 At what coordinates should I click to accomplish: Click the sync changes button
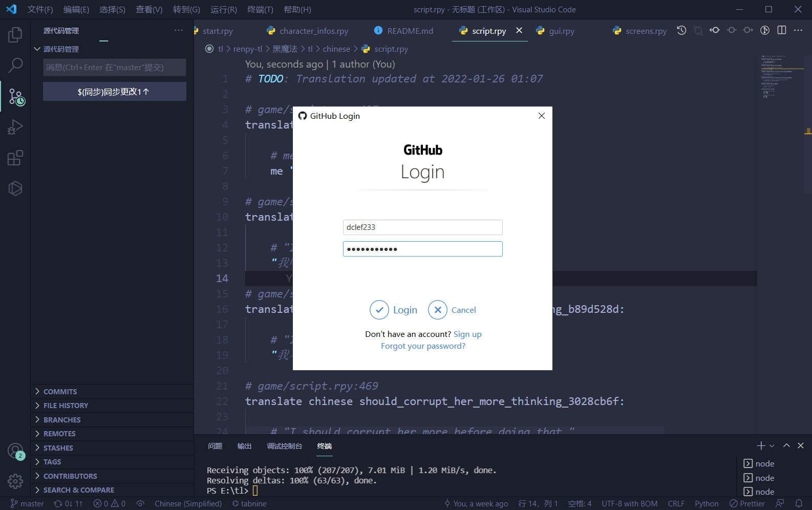pyautogui.click(x=115, y=92)
